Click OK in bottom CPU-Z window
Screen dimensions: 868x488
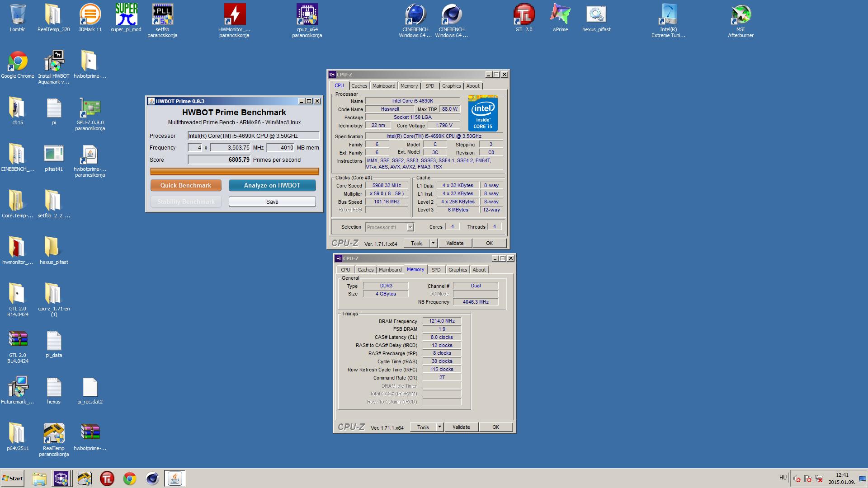[495, 427]
